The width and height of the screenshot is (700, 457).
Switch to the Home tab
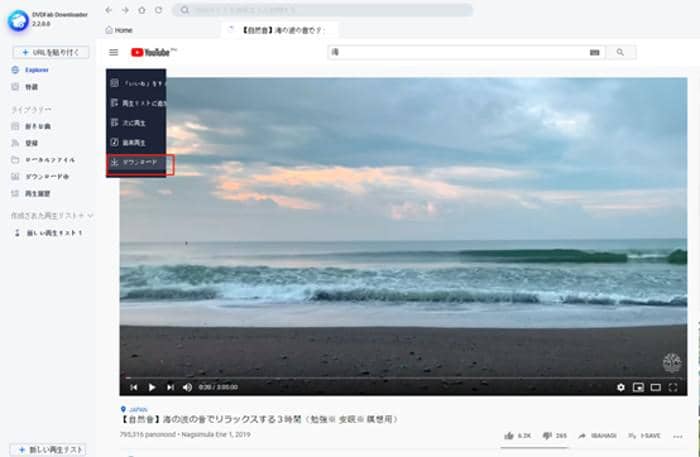(x=119, y=30)
